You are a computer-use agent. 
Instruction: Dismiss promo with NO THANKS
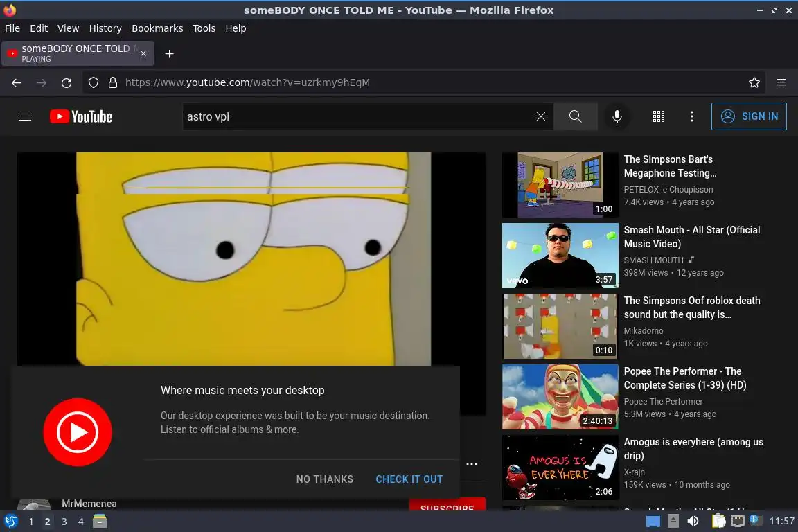[325, 479]
